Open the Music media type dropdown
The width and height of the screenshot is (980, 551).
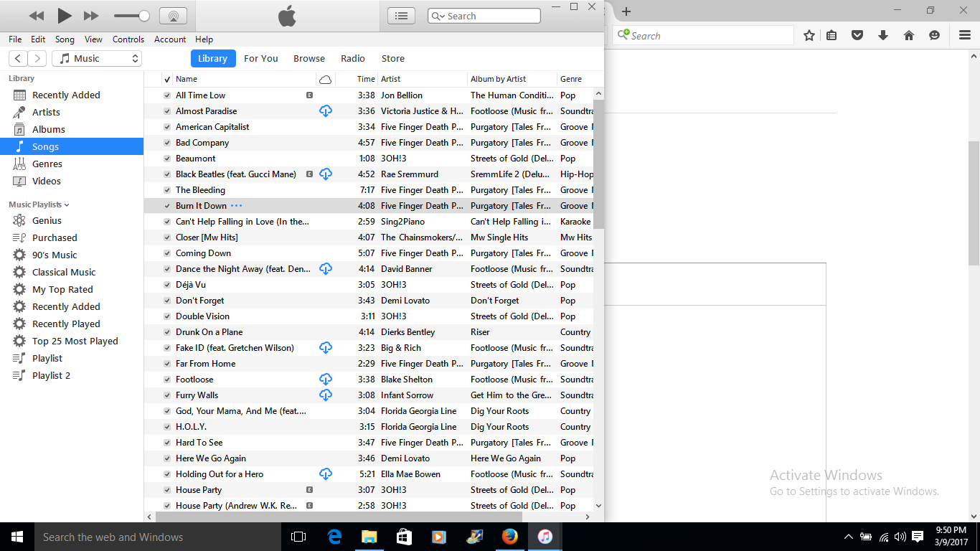(x=96, y=59)
